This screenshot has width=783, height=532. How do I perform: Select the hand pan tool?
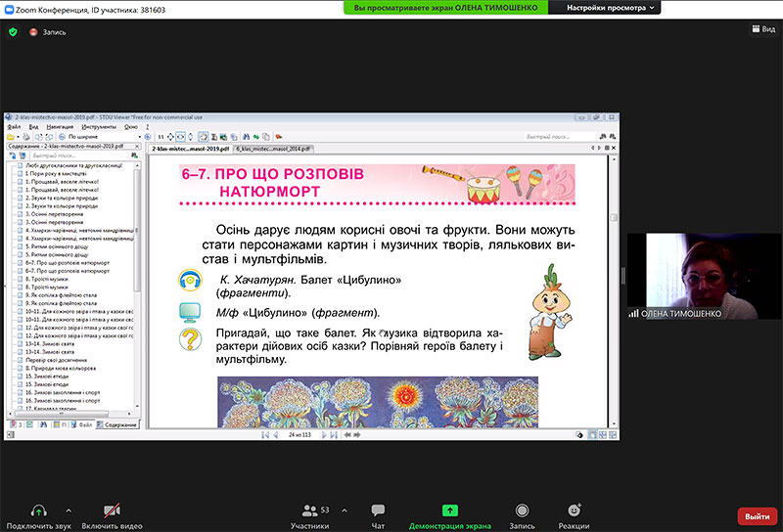click(x=204, y=137)
